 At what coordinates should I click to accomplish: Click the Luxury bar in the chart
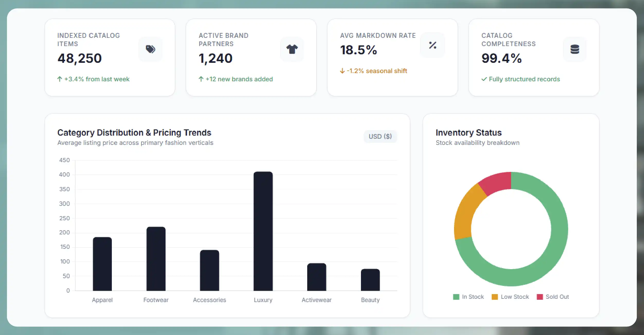coord(263,231)
